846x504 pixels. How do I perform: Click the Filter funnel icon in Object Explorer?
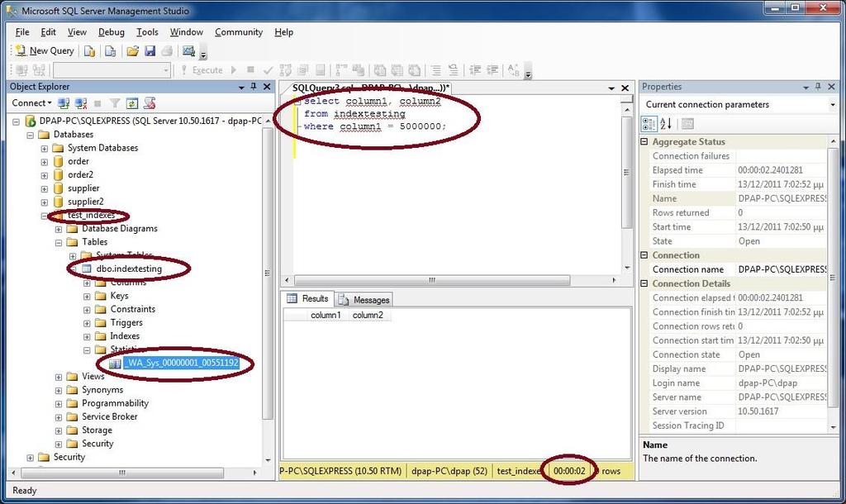[x=115, y=103]
